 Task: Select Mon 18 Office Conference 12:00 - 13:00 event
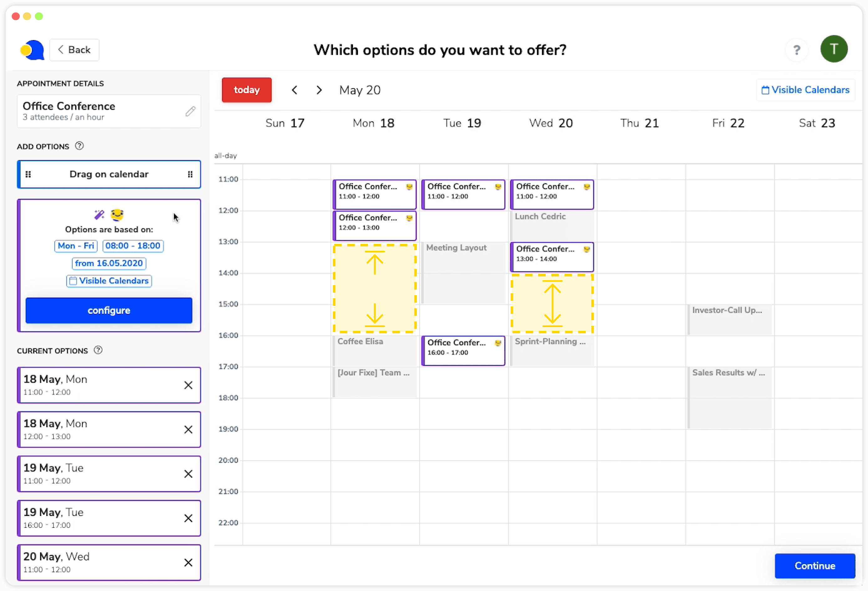pos(374,226)
